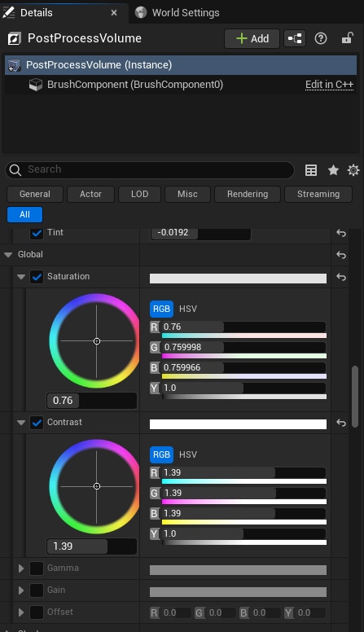The height and width of the screenshot is (632, 364).
Task: Click the help question mark icon
Action: [x=321, y=39]
